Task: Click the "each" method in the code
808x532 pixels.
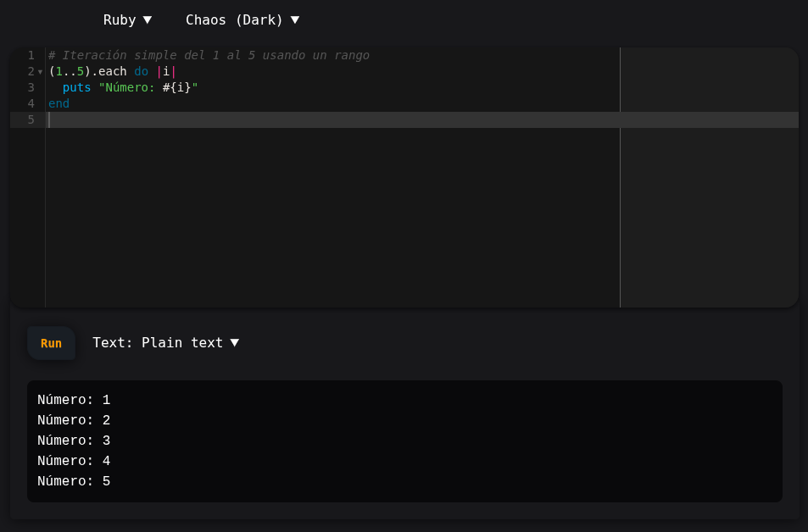Action: pyautogui.click(x=112, y=71)
